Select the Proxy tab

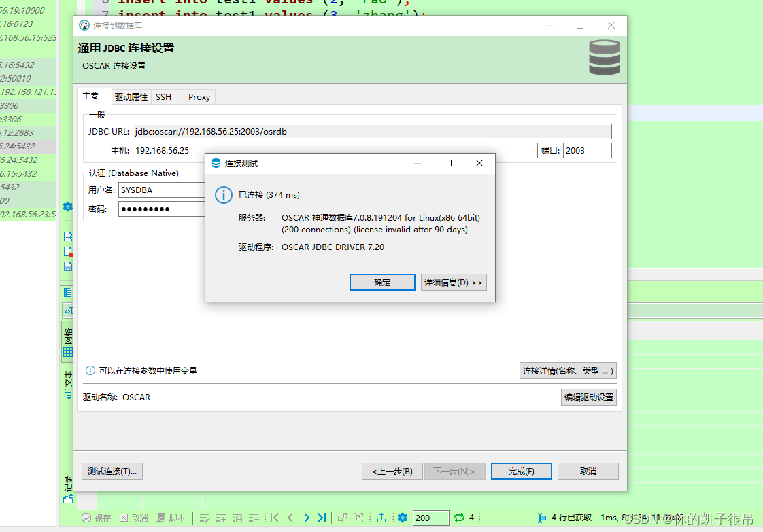pyautogui.click(x=199, y=96)
